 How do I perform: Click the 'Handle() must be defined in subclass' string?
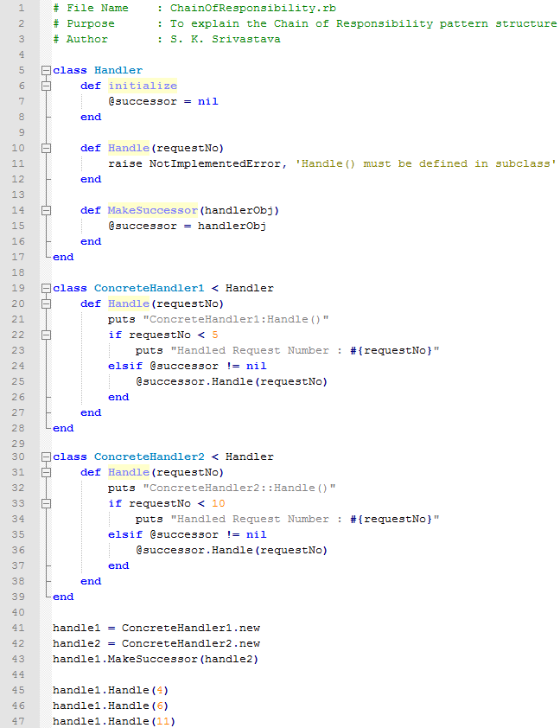point(425,163)
